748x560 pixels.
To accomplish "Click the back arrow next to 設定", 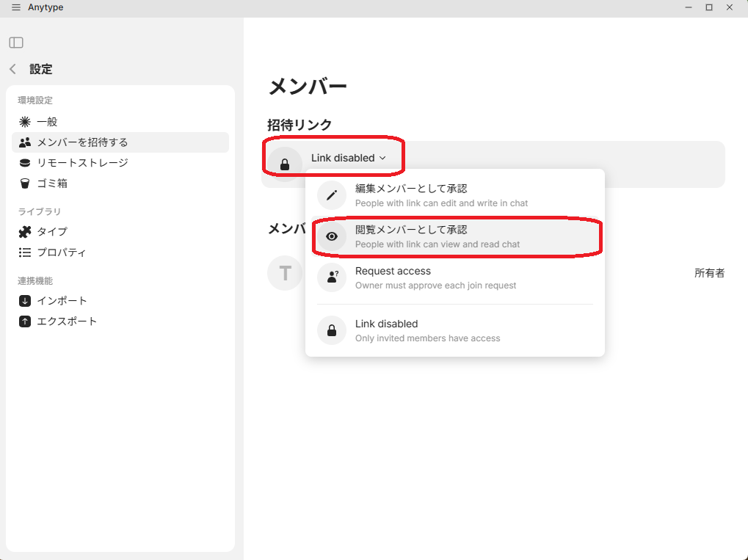I will 12,69.
